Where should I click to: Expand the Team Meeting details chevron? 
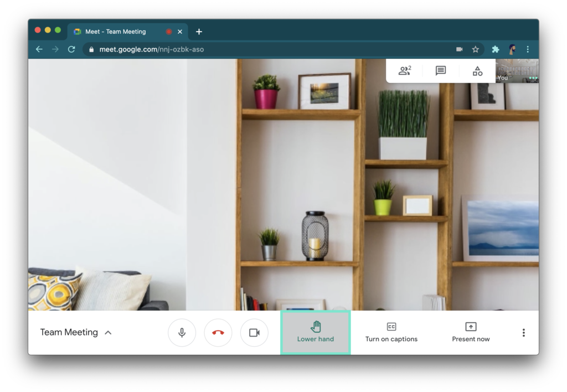pyautogui.click(x=109, y=332)
